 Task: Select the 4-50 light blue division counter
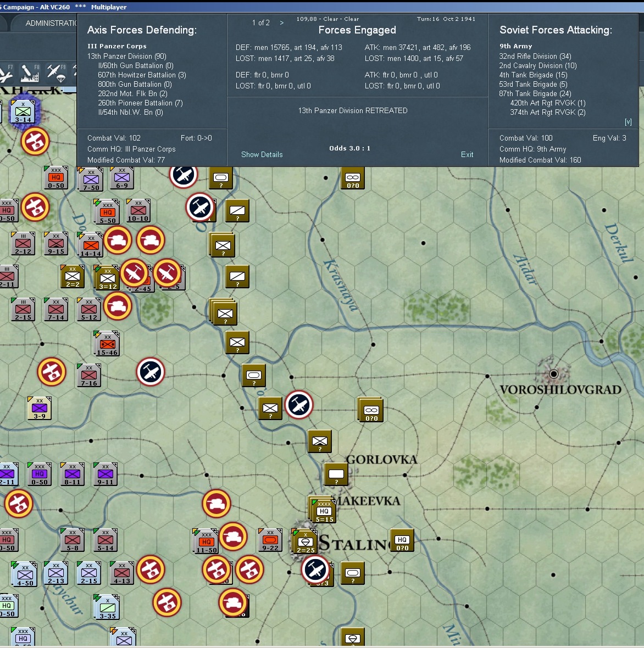[25, 575]
